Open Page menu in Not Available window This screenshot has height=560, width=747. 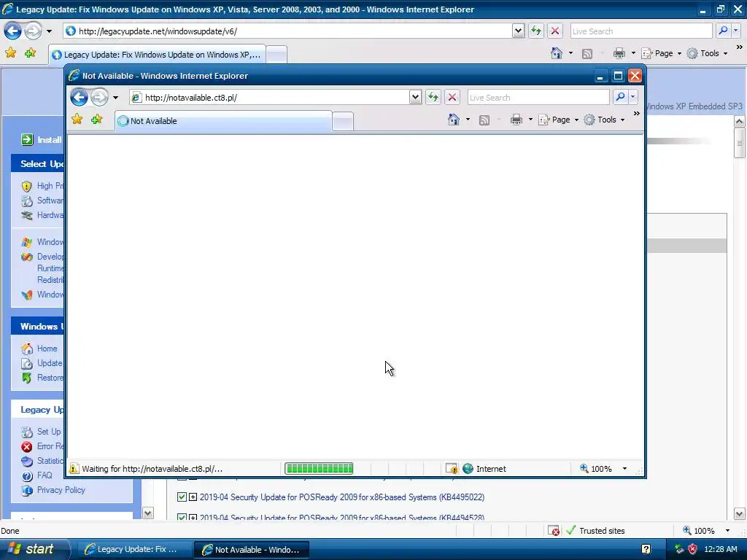point(558,120)
